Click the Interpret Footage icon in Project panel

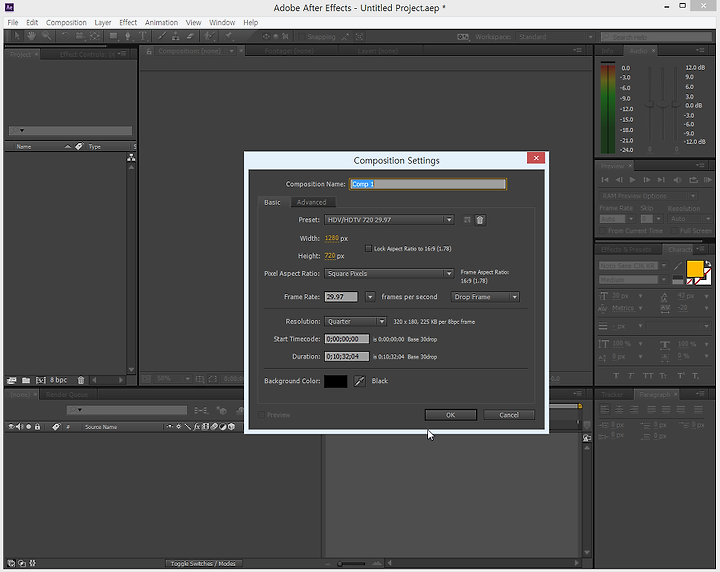pos(12,380)
